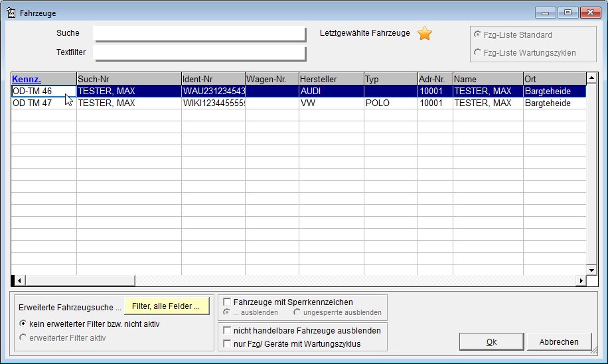Click ident number WAU231234543
608x364 pixels.
tap(213, 91)
